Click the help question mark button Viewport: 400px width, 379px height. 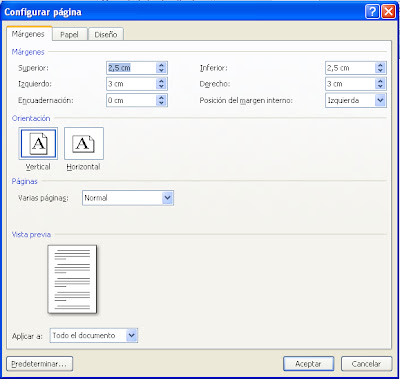(372, 12)
